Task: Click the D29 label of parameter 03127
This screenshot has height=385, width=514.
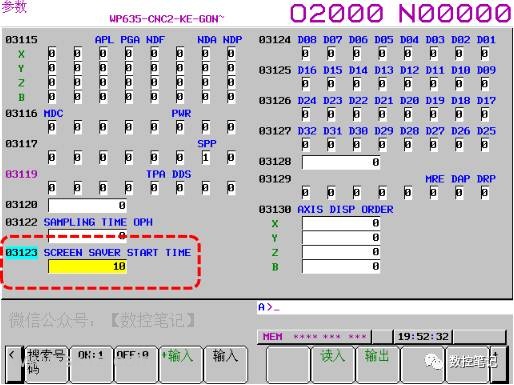Action: [x=384, y=131]
